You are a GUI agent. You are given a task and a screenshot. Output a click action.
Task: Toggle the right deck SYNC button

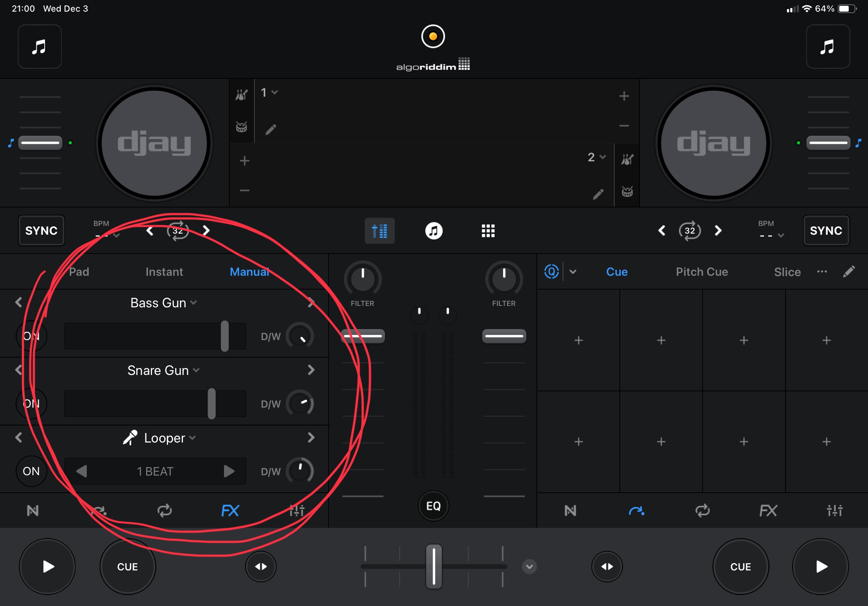(826, 230)
